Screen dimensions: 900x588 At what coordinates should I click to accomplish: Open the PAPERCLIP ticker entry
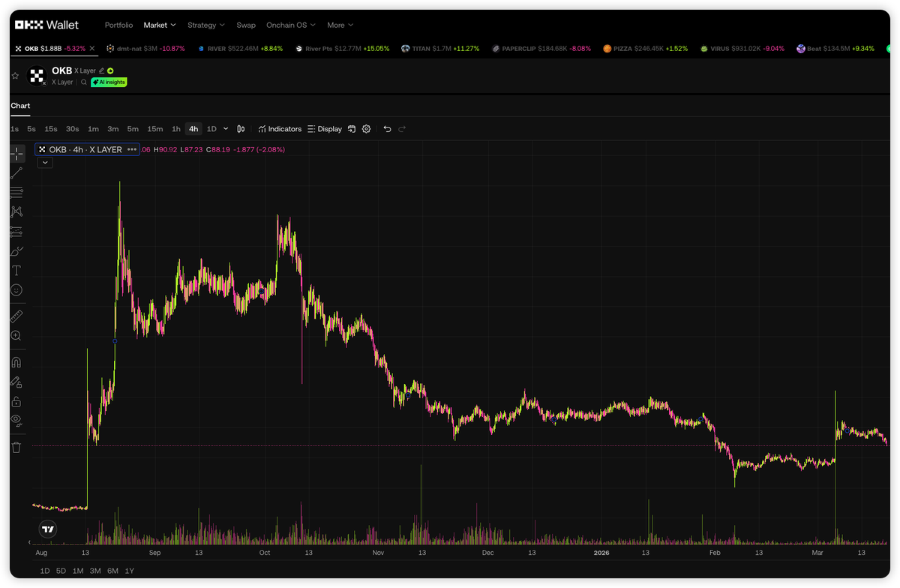(541, 48)
